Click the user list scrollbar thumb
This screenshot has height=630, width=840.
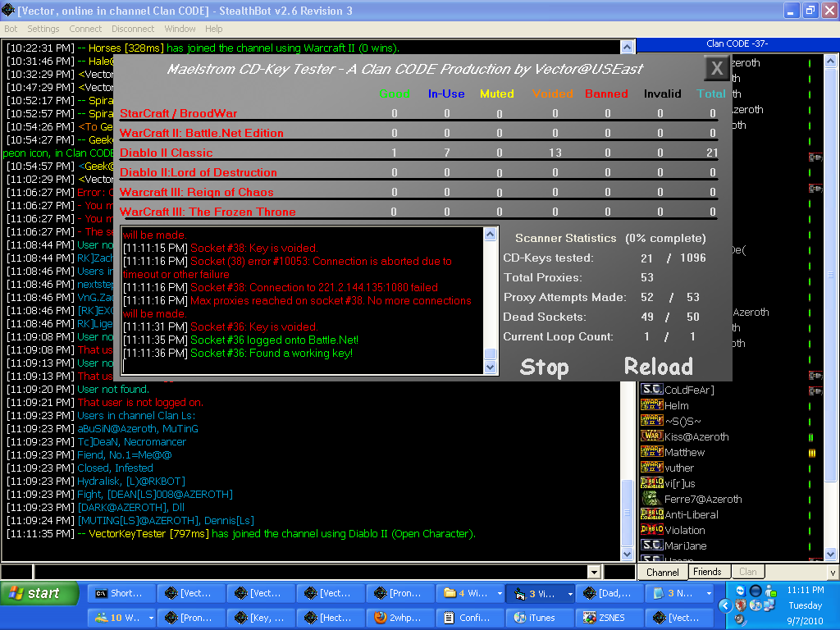point(830,276)
